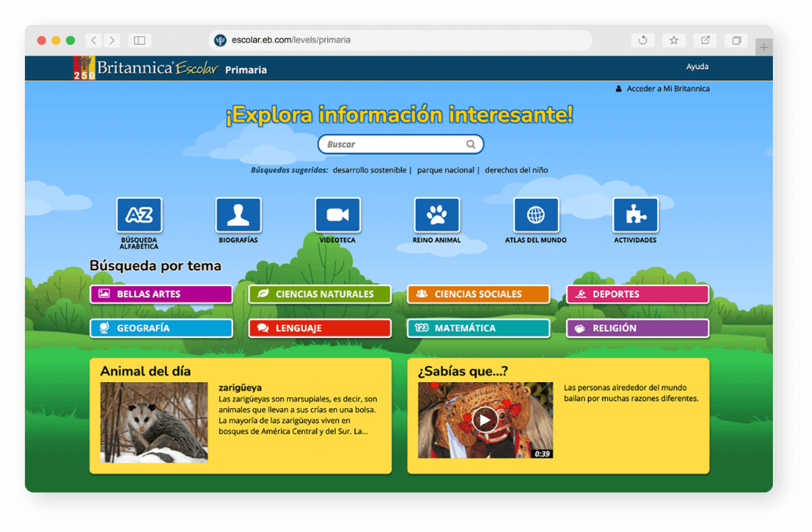Click the video duration badge 0:39
The height and width of the screenshot is (532, 812).
(543, 454)
